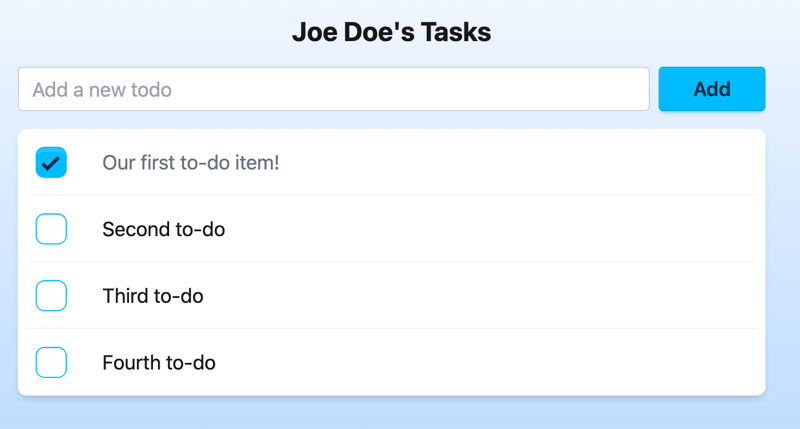Click the 'Joe Doe's Tasks' heading
The width and height of the screenshot is (800, 429).
point(391,32)
